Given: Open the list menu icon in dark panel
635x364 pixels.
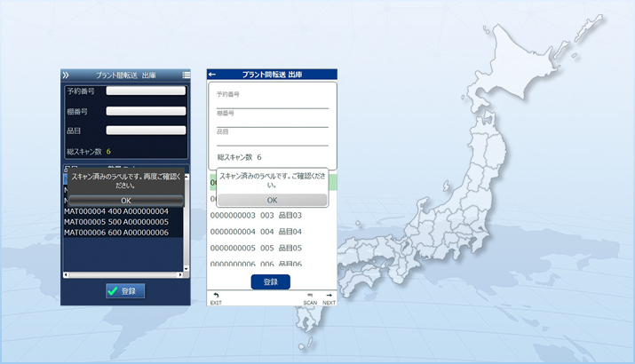Looking at the screenshot, I should pos(186,75).
